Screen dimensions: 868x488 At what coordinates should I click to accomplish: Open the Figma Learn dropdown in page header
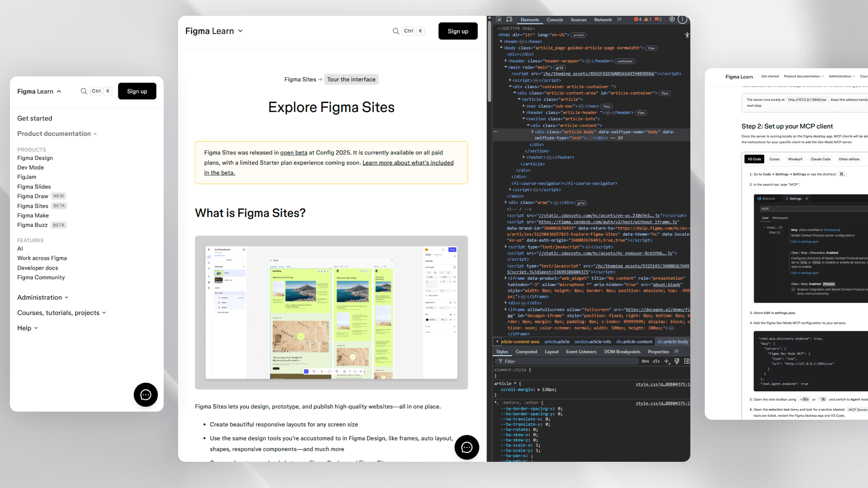[x=214, y=31]
